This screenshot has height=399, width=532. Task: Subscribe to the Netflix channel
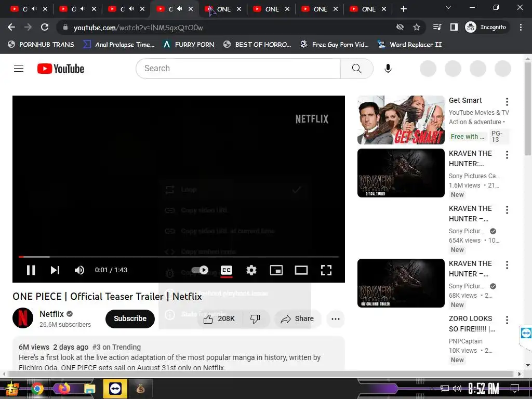tap(130, 318)
